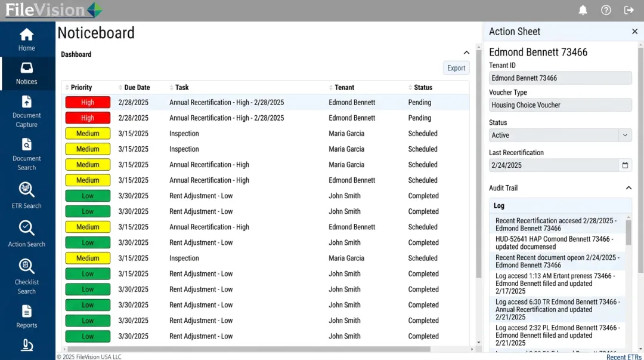Click the audit log scrollbar
Image resolution: width=644 pixels, height=360 pixels.
pos(628,232)
